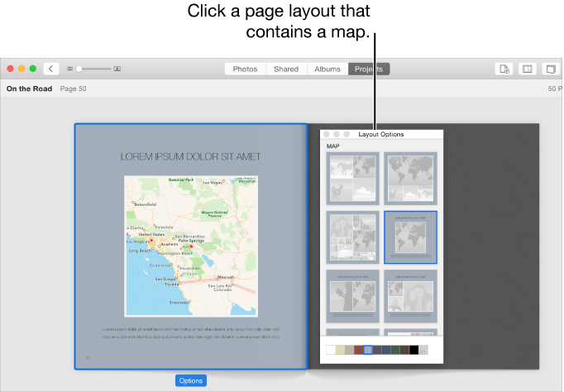
Task: Select the Projects tab
Action: pos(369,69)
